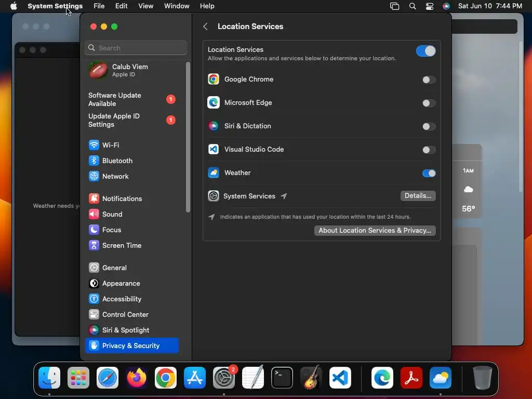Open Google Chrome Dock icon
Viewport: 532px width, 399px height.
coord(166,378)
